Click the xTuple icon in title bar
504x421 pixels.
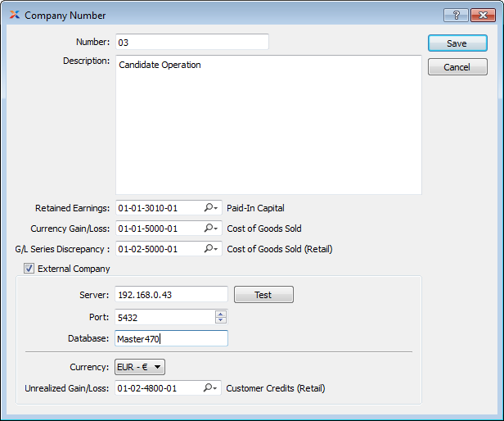(14, 15)
